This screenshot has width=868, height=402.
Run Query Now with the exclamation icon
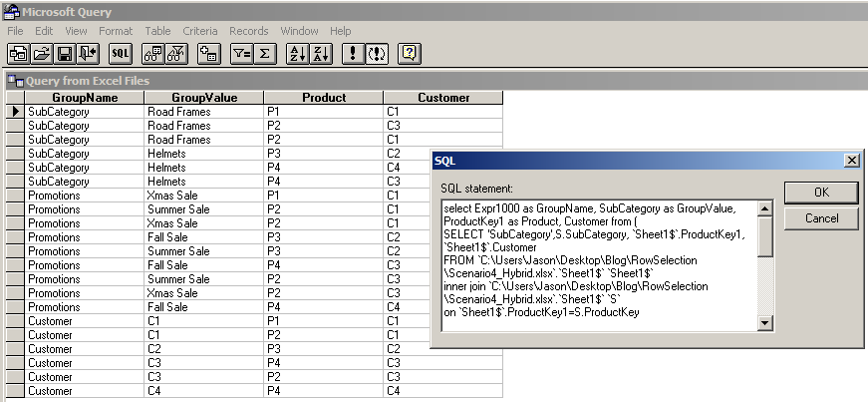(353, 53)
